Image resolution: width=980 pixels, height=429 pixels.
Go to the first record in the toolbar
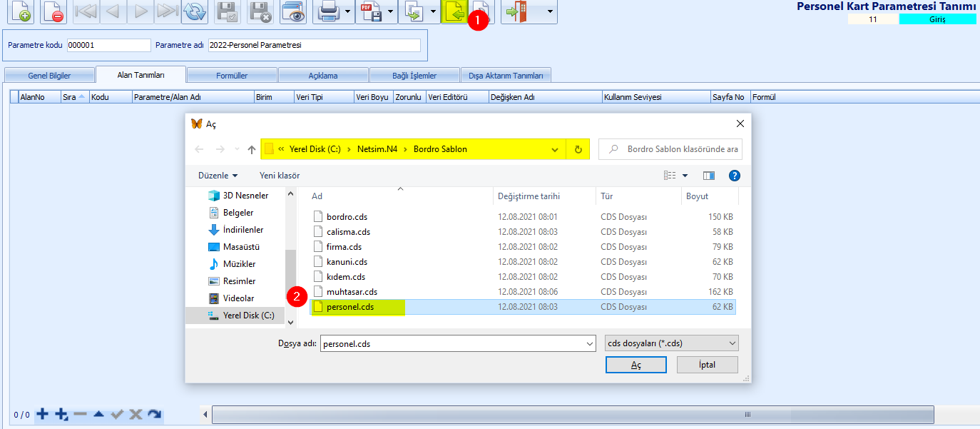tap(86, 11)
